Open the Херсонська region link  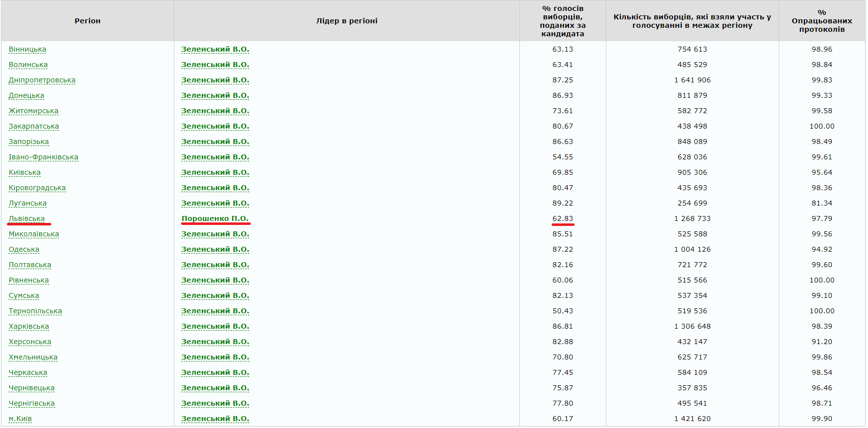click(x=30, y=342)
